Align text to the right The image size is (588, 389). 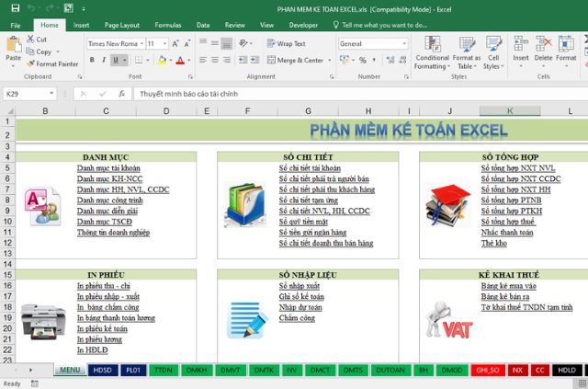(227, 60)
